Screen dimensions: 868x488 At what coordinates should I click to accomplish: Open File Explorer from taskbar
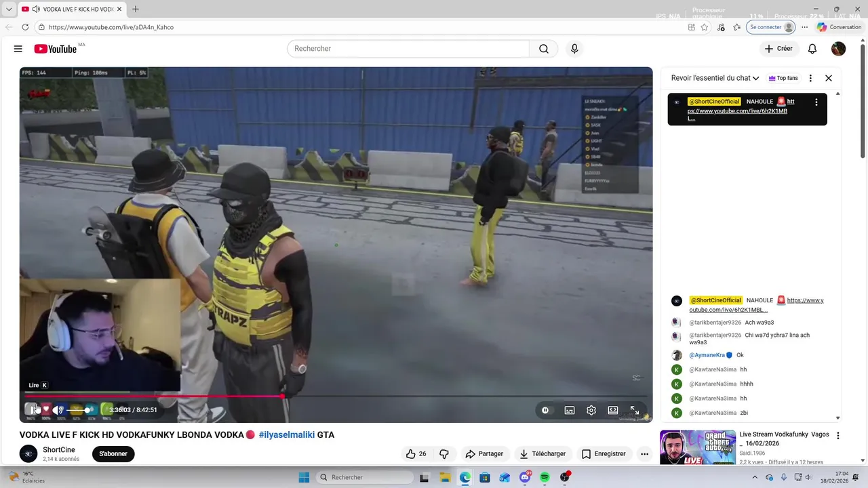point(443,477)
